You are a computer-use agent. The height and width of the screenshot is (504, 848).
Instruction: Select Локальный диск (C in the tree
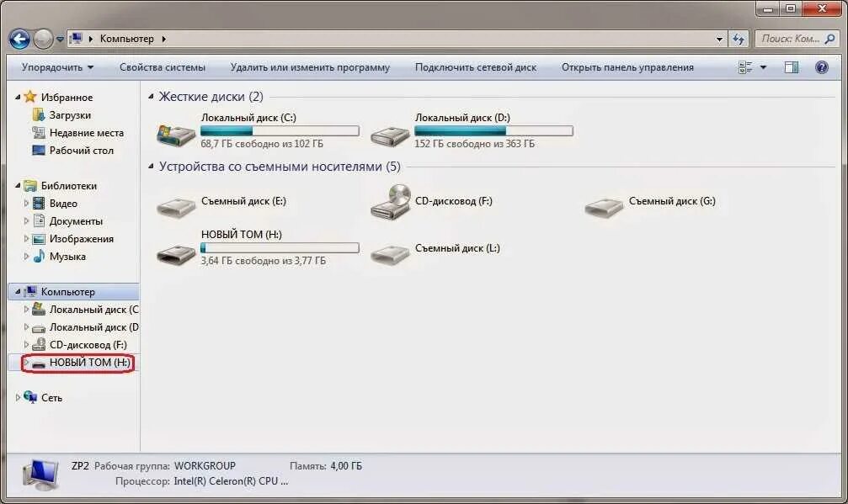coord(93,310)
